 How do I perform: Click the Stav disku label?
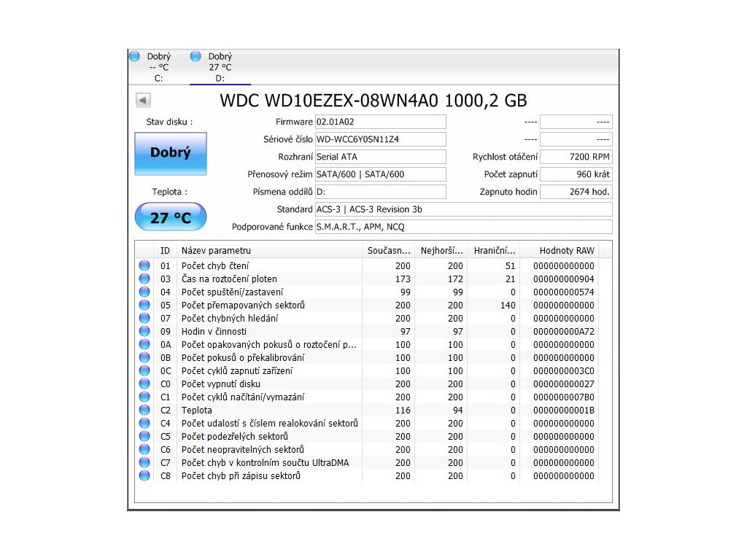[x=169, y=122]
